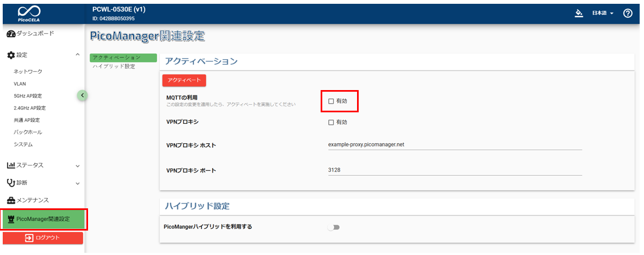Select the アクティベーション section tab

[123, 58]
